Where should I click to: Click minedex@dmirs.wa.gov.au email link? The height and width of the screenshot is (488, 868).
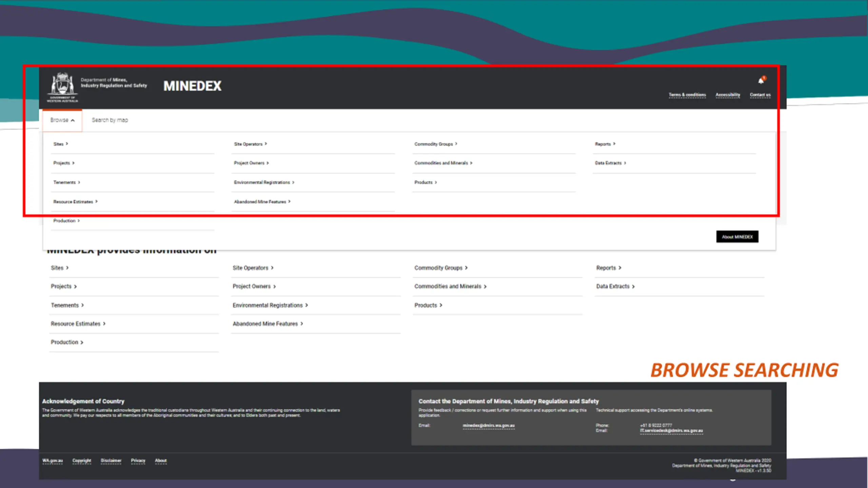pos(489,426)
